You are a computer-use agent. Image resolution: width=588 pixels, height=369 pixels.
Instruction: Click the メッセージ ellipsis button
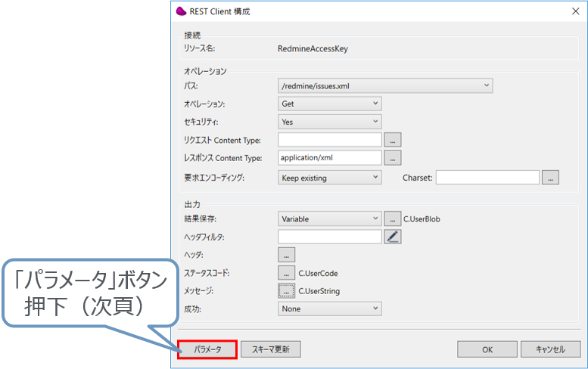click(x=287, y=290)
